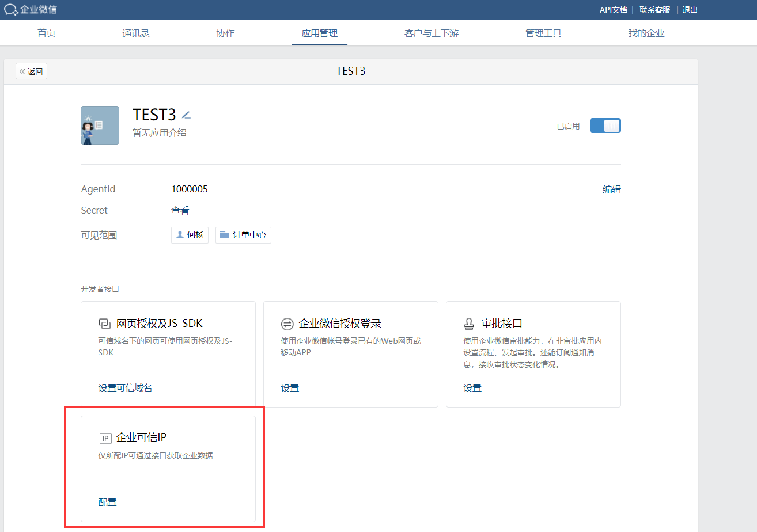Select the 应用管理 tab

pos(319,33)
